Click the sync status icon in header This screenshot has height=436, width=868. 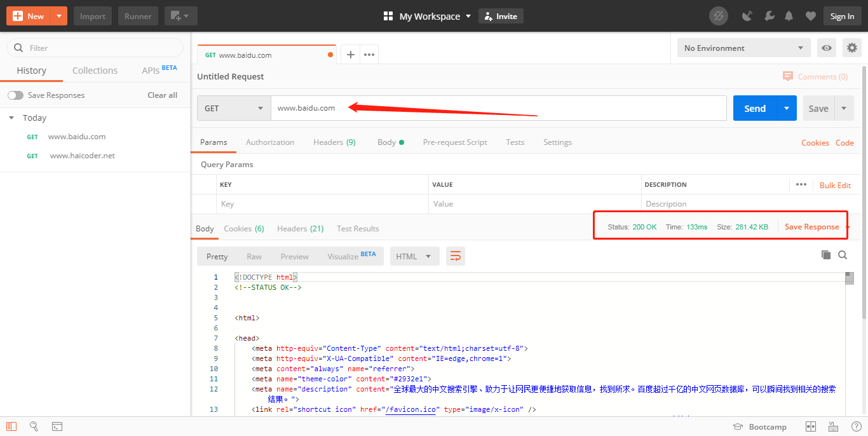coord(719,16)
